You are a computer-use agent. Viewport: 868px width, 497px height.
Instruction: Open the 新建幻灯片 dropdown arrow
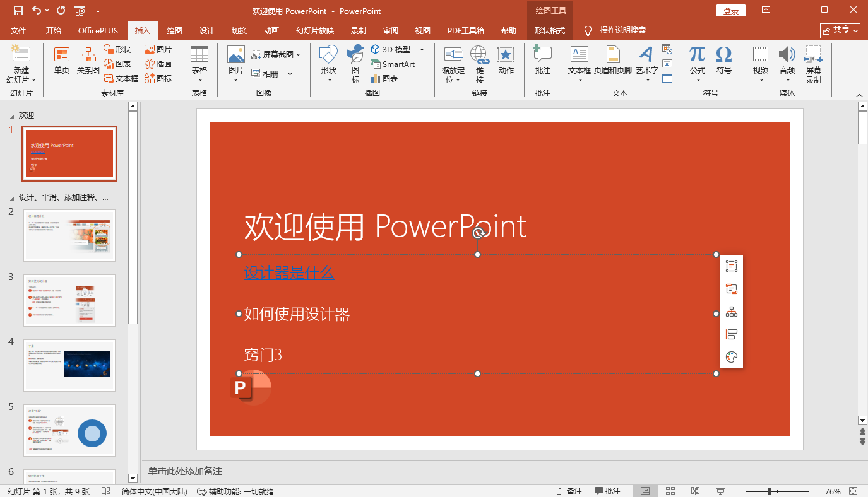click(21, 80)
